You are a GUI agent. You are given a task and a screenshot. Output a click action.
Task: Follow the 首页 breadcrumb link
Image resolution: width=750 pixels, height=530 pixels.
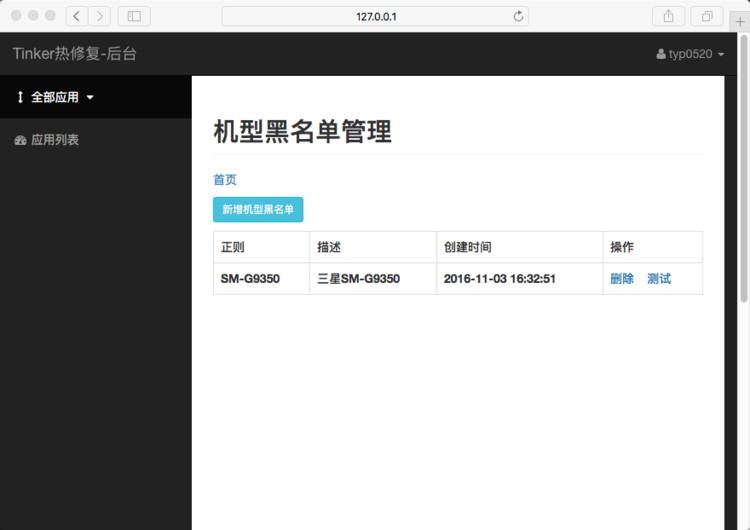point(225,180)
